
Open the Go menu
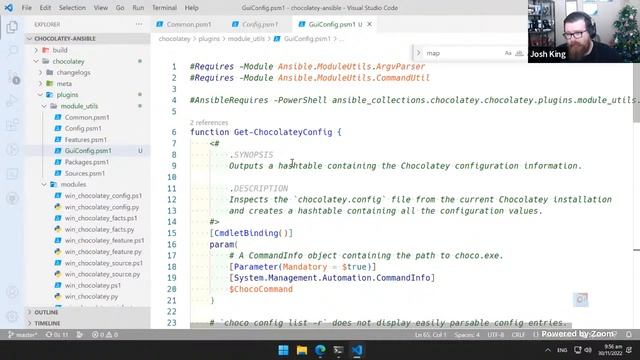tap(120, 8)
